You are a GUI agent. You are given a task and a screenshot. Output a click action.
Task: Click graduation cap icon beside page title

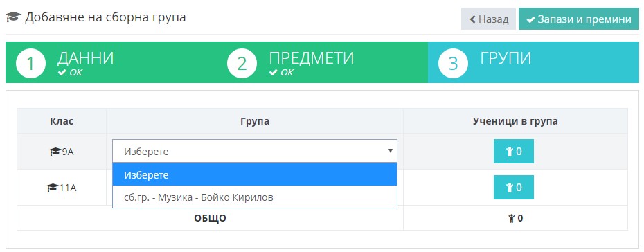[x=13, y=17]
